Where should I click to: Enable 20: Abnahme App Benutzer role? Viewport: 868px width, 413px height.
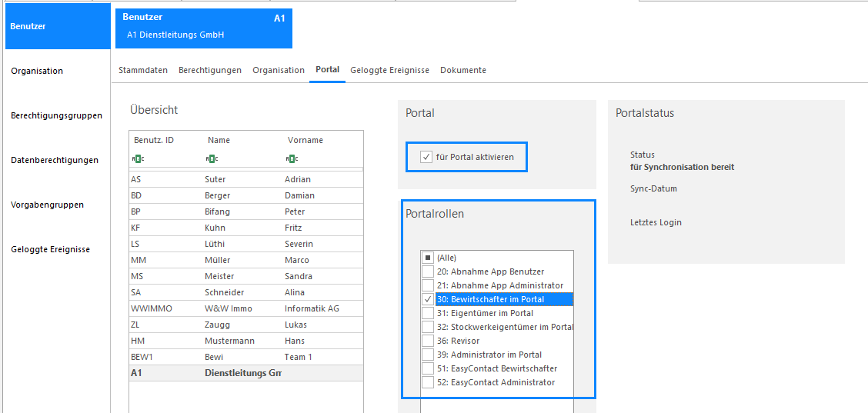(427, 271)
